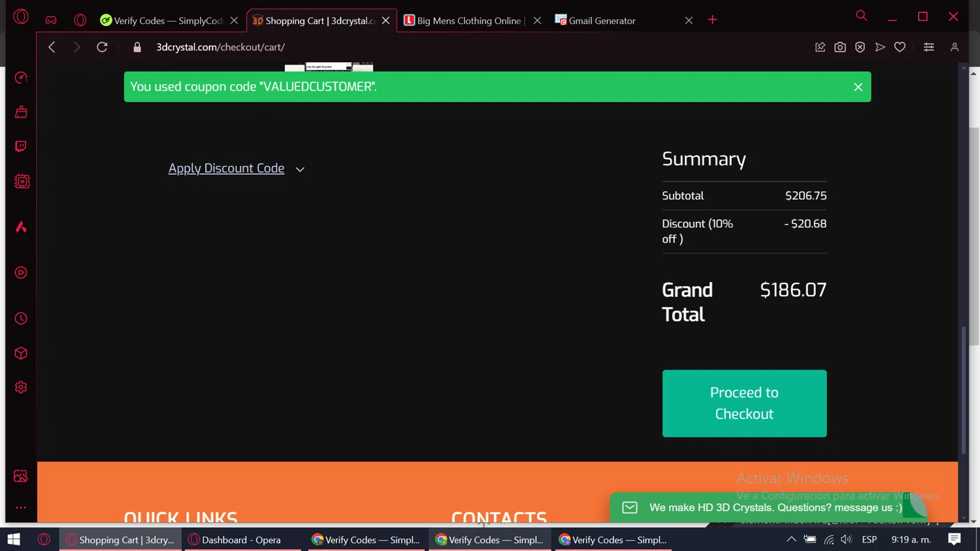
Task: Click the Grand Total $186.07 amount
Action: tap(793, 290)
